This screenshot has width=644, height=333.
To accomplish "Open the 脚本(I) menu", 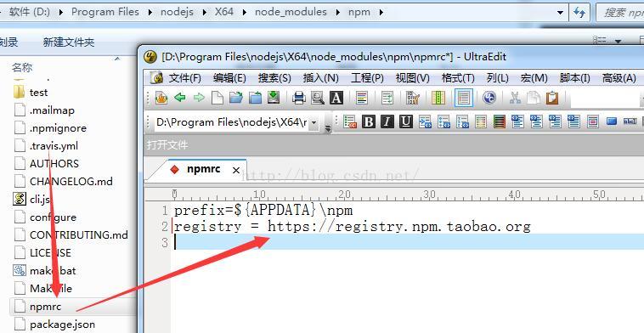I will [x=574, y=77].
